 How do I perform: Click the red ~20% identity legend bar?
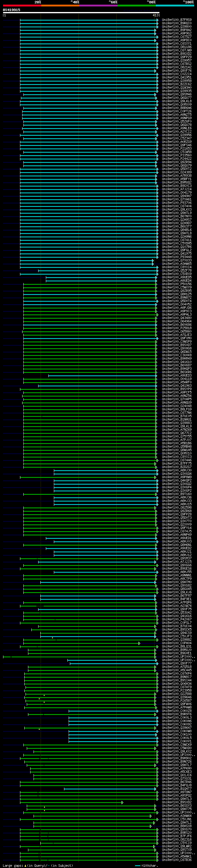tap(22, 6)
